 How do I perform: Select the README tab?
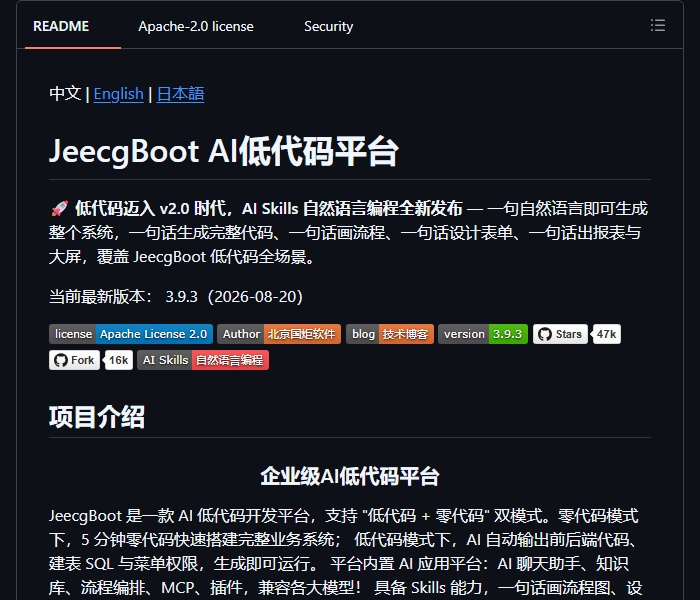click(x=61, y=26)
